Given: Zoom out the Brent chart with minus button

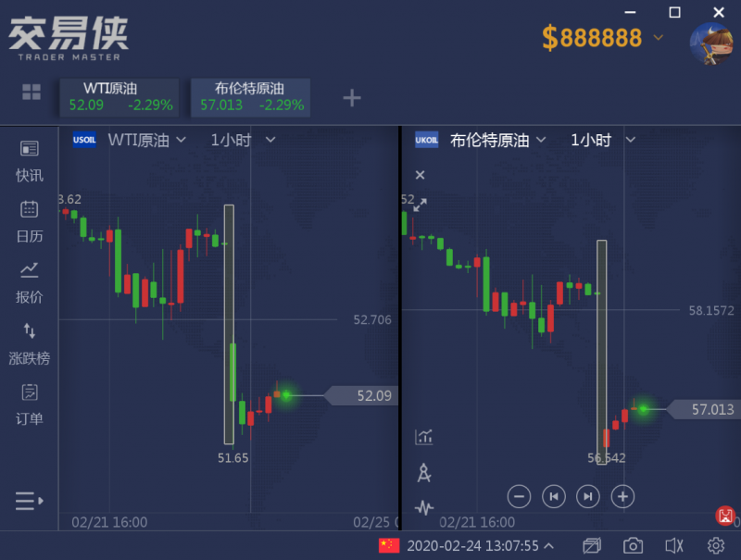Looking at the screenshot, I should pos(519,496).
